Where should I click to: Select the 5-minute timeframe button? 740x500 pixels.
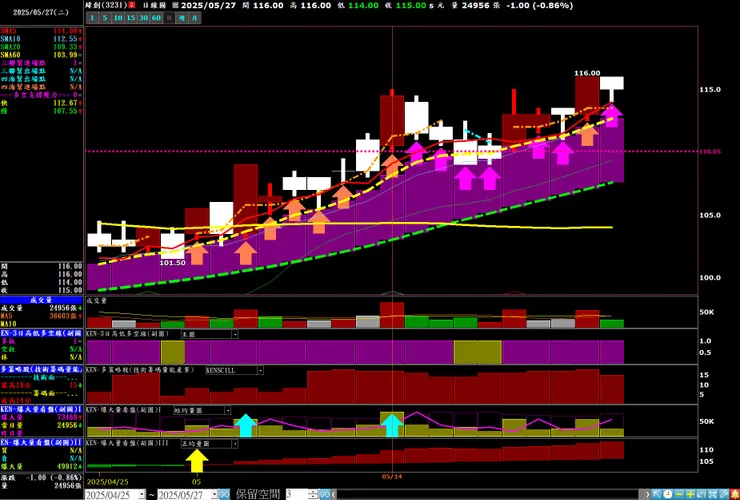click(105, 18)
